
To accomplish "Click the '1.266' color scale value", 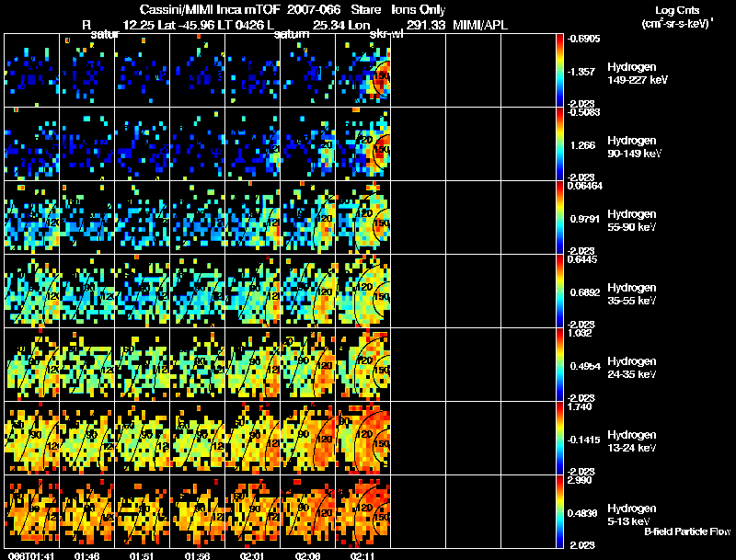I will coord(582,145).
